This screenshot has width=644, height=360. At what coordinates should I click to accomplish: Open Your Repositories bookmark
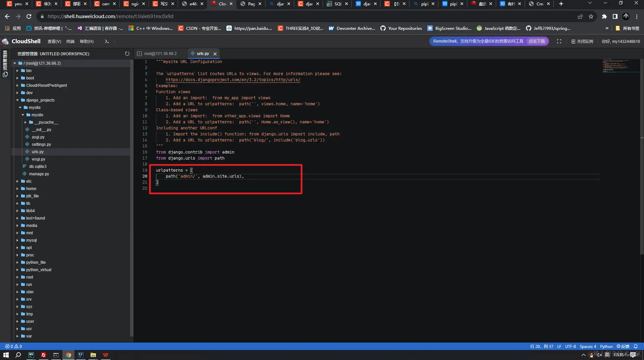coord(401,28)
